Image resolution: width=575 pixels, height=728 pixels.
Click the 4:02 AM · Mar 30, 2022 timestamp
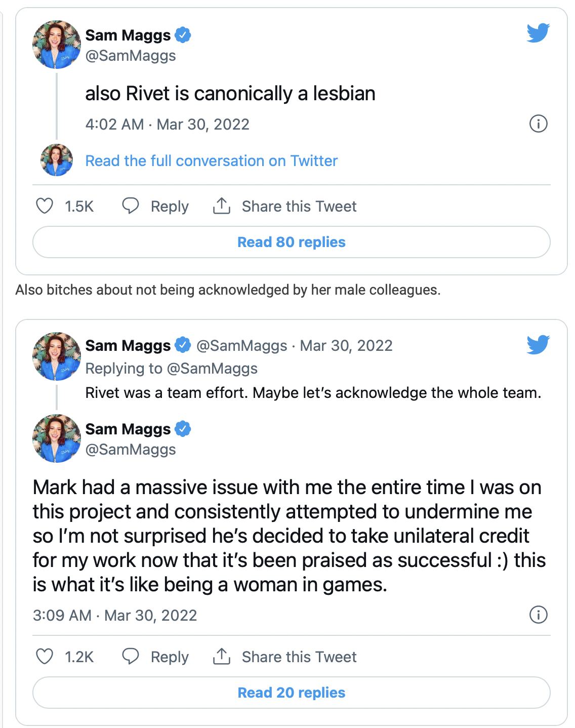(167, 125)
